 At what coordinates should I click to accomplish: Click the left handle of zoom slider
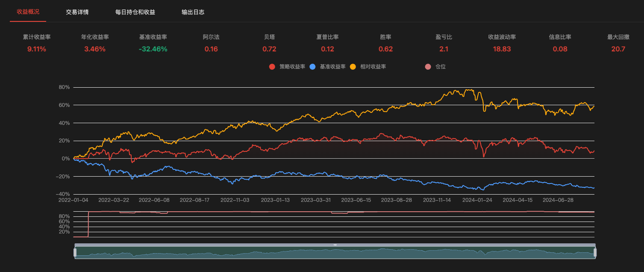(75, 253)
